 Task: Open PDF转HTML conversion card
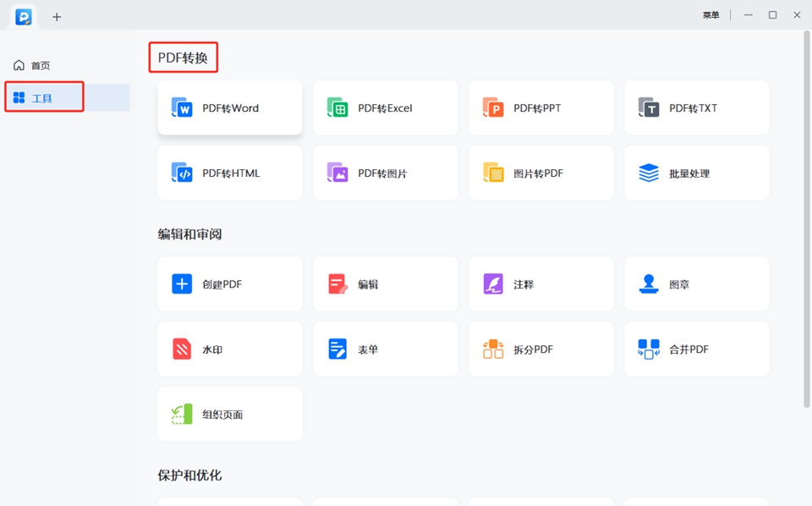click(230, 173)
